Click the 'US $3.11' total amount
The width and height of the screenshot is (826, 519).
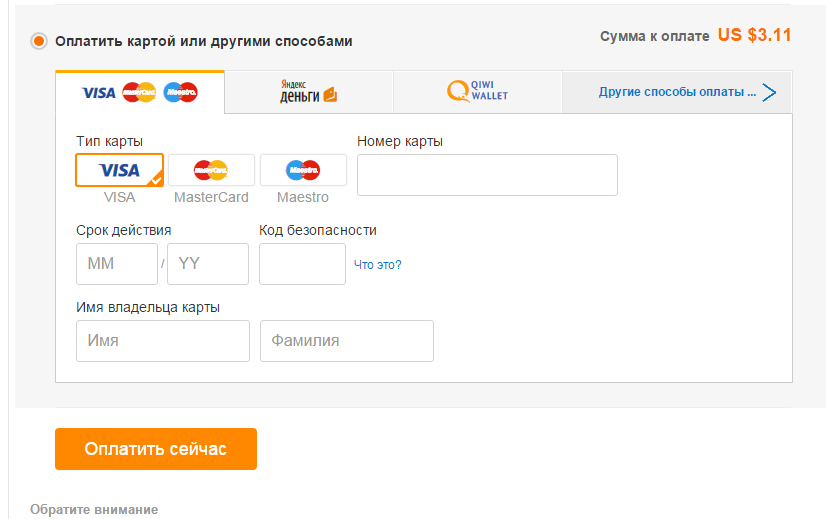754,35
